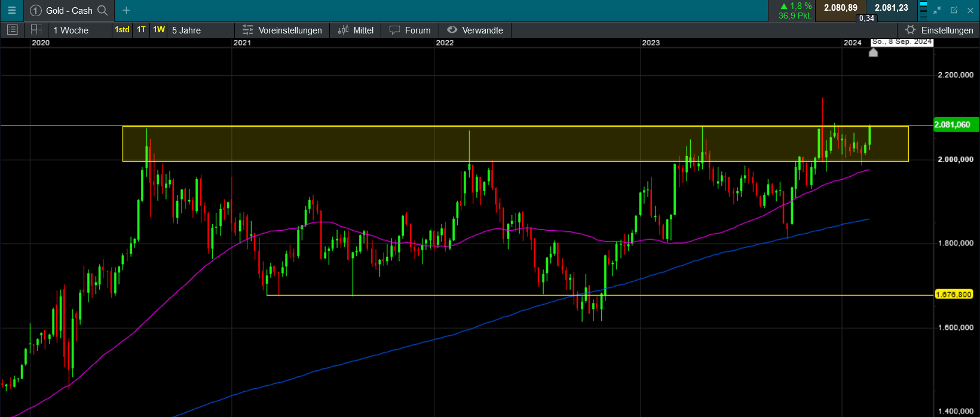980x417 pixels.
Task: Click the sell price 2.080,89 button
Action: [x=840, y=8]
